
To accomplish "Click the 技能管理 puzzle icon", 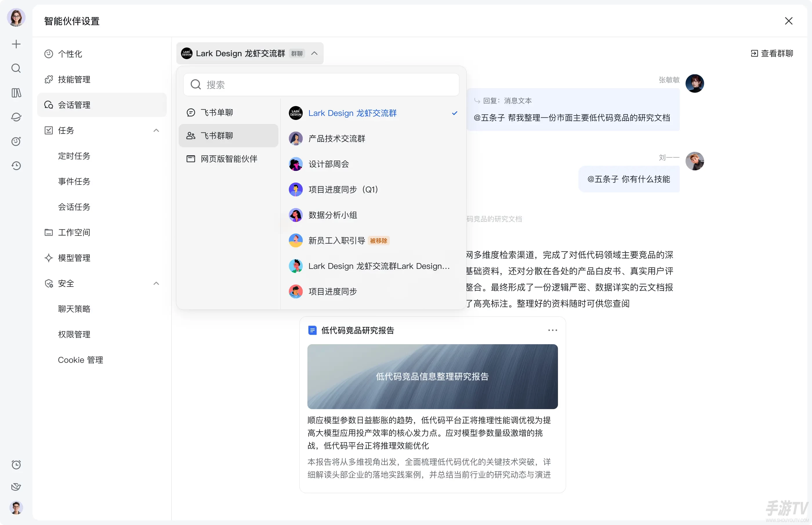I will click(49, 79).
